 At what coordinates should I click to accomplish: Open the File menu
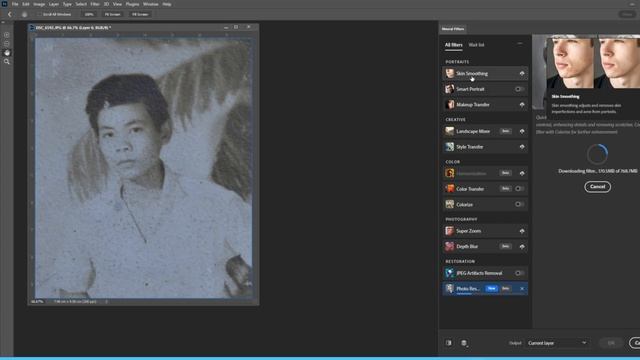point(15,4)
